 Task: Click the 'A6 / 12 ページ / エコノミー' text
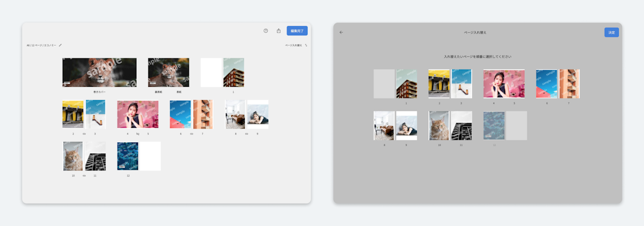pos(41,46)
